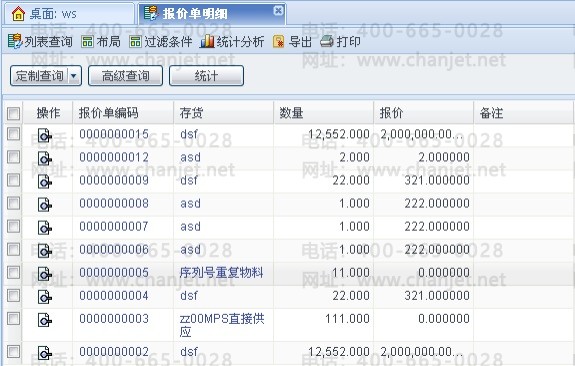Check the row 0000000004 checkbox

pos(14,296)
